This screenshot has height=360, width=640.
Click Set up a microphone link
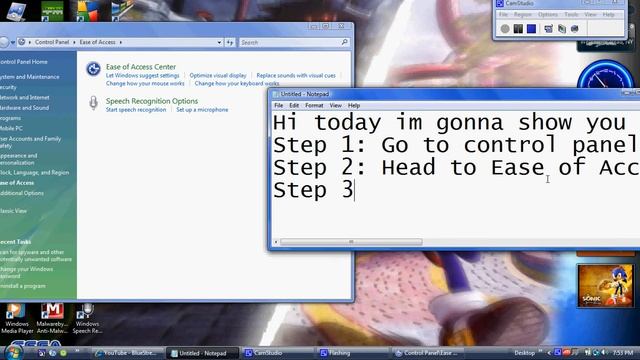click(202, 110)
